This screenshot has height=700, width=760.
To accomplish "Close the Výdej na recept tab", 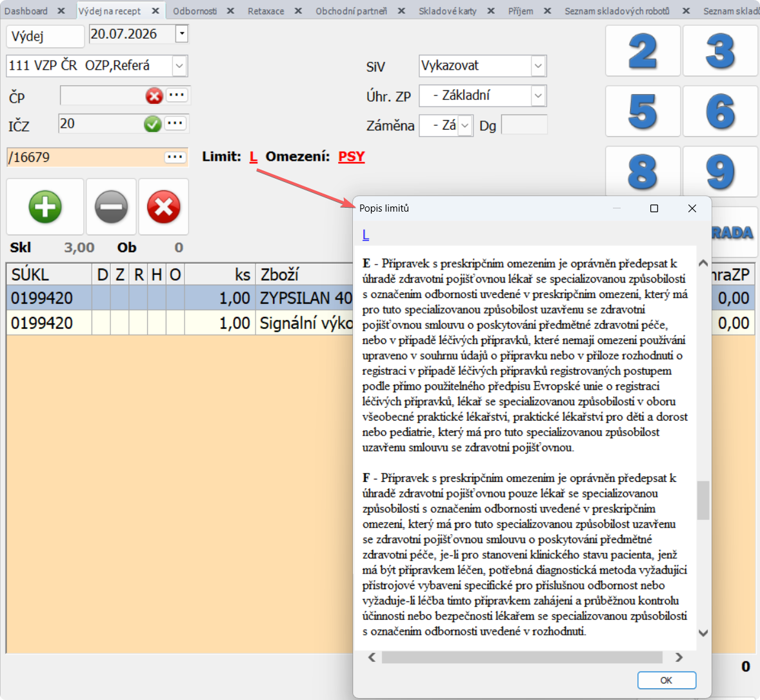I will [x=155, y=11].
